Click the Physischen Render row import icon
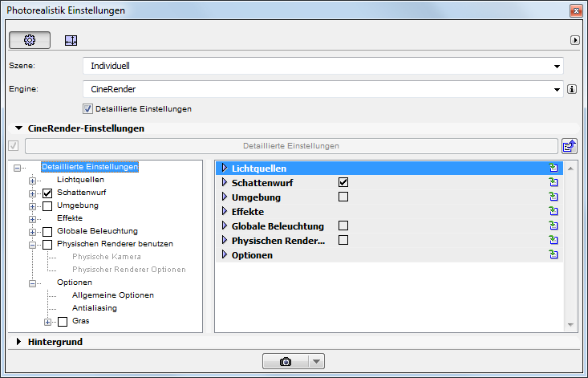 click(x=554, y=241)
